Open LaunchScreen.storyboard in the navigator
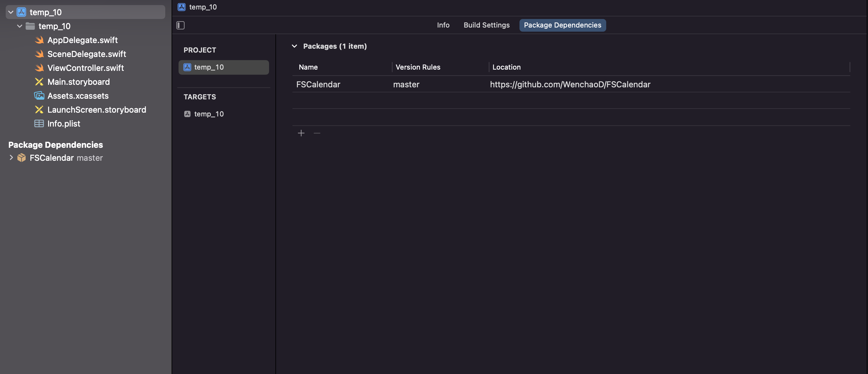This screenshot has width=868, height=374. coord(97,109)
